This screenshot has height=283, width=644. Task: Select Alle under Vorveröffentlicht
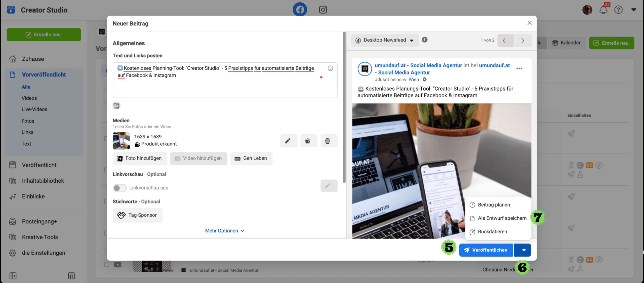tap(26, 87)
